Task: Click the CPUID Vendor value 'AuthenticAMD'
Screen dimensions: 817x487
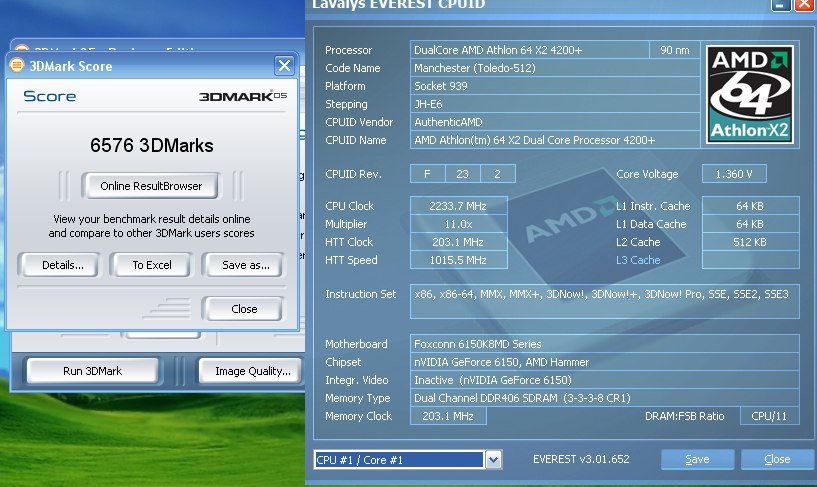Action: pos(555,122)
